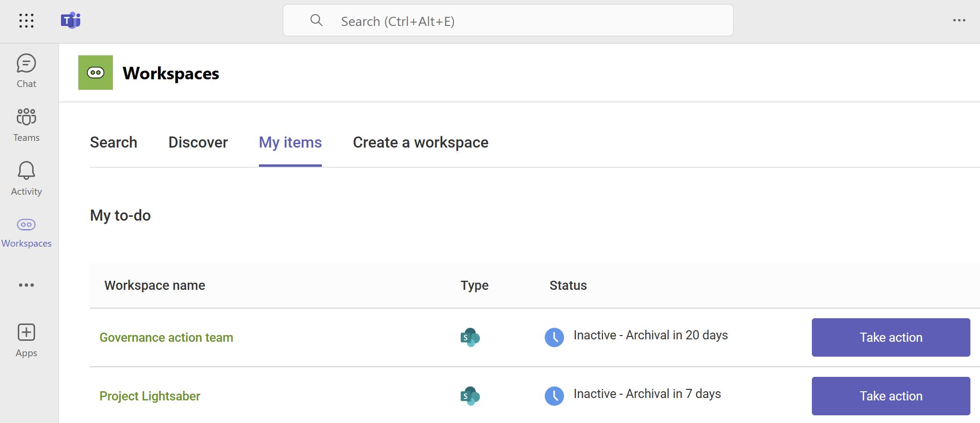Take action on Governance action team
Image resolution: width=980 pixels, height=423 pixels.
tap(891, 337)
